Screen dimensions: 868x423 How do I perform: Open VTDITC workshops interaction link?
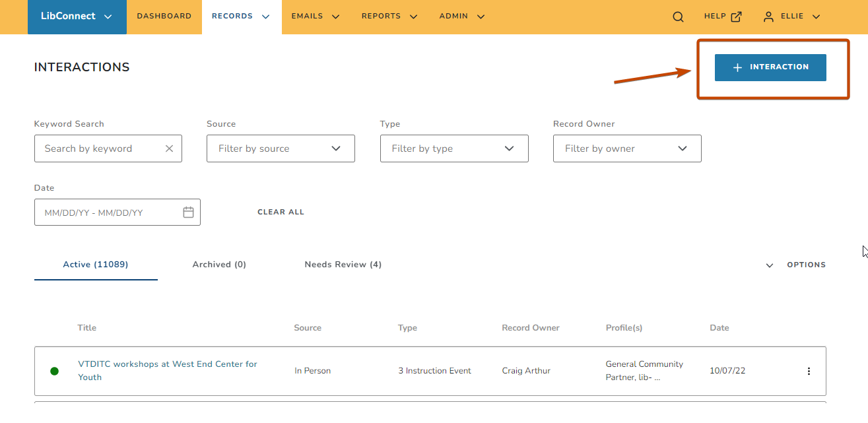coord(168,370)
